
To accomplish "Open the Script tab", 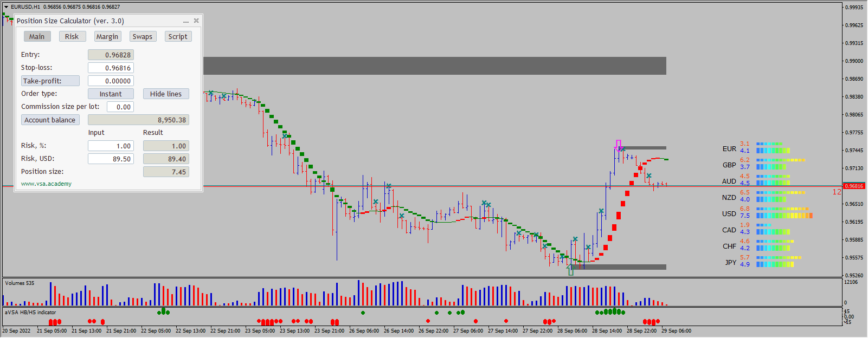I will (x=178, y=36).
